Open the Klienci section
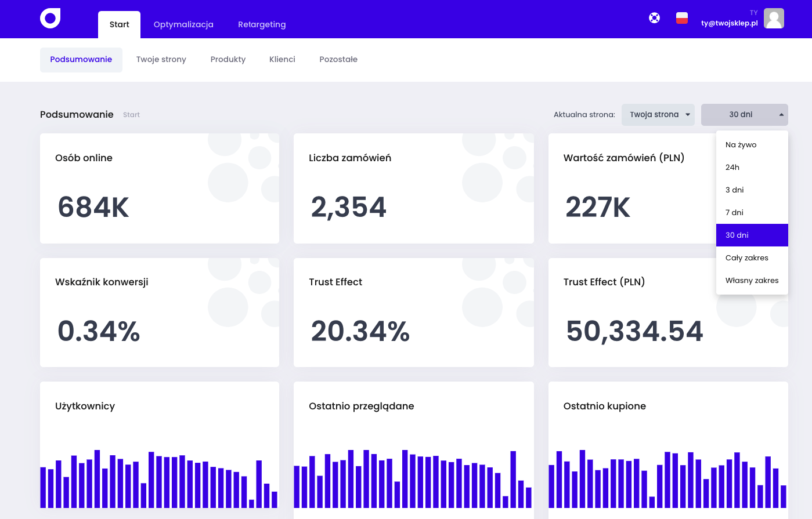 [x=282, y=60]
